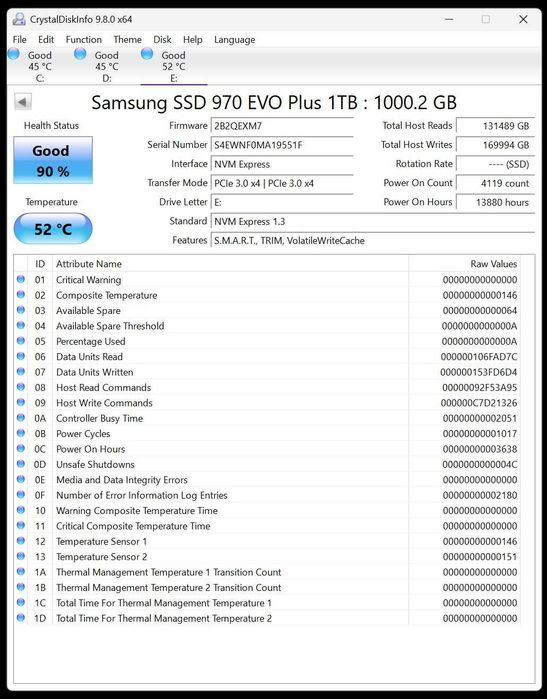Screen dimensions: 547x699
Task: Click the CrystalDiskInfo app icon in title bar
Action: [x=19, y=19]
